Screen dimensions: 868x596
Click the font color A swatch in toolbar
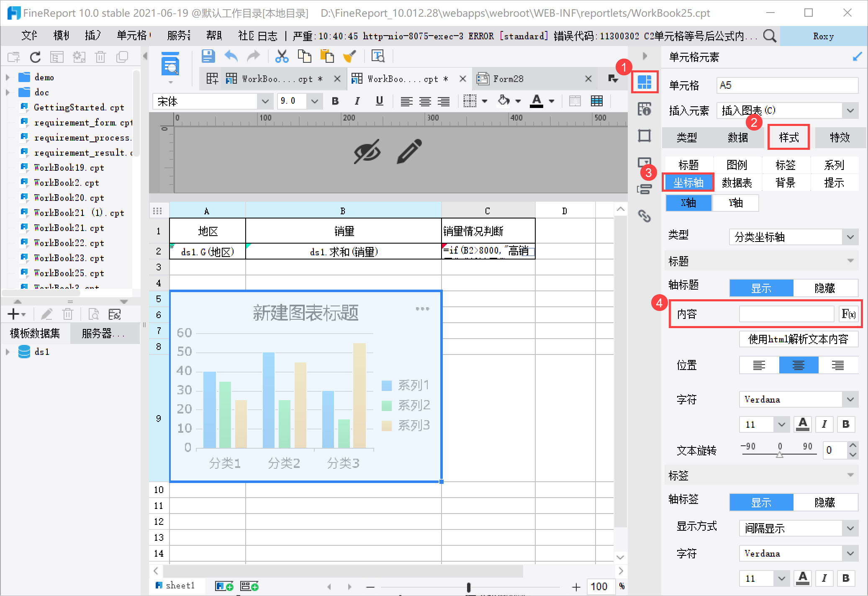coord(537,101)
